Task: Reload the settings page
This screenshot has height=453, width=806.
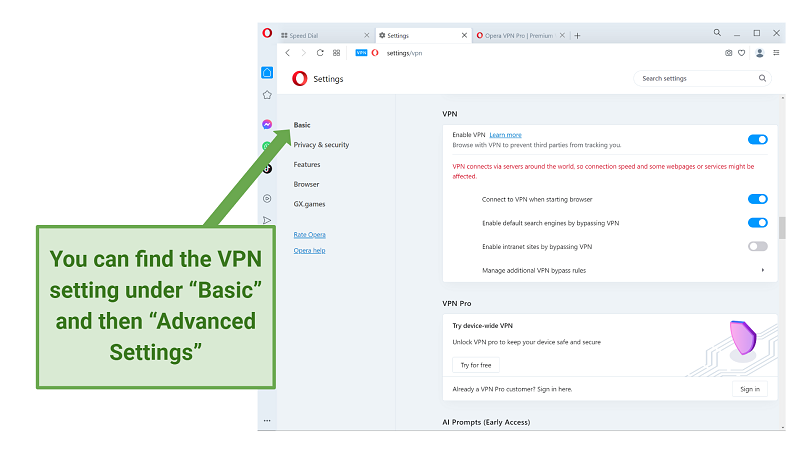Action: click(320, 53)
